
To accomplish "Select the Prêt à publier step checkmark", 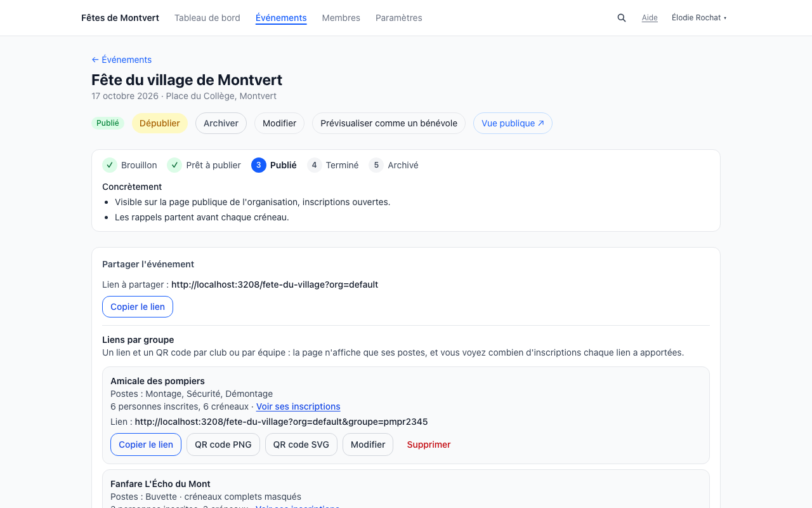I will coord(174,165).
